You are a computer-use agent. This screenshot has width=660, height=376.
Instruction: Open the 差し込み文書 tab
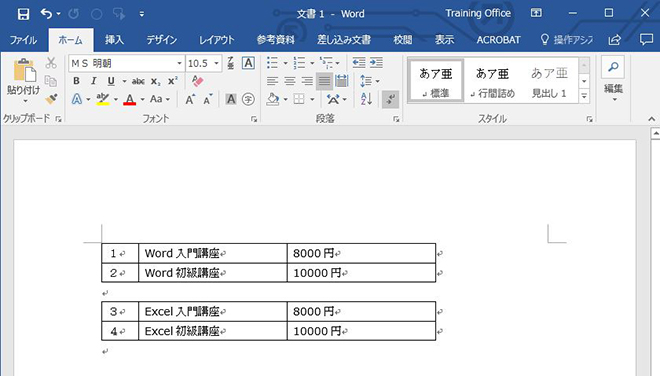point(344,40)
